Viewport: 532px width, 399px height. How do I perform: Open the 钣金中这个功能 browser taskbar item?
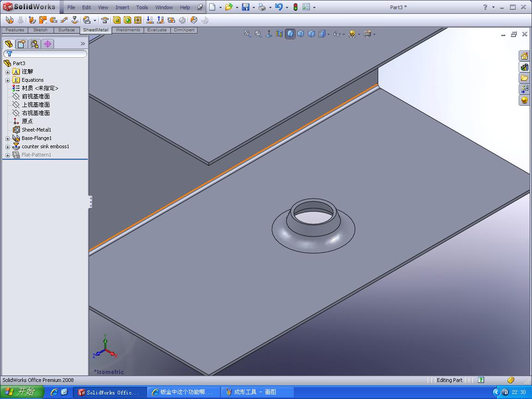[x=183, y=392]
